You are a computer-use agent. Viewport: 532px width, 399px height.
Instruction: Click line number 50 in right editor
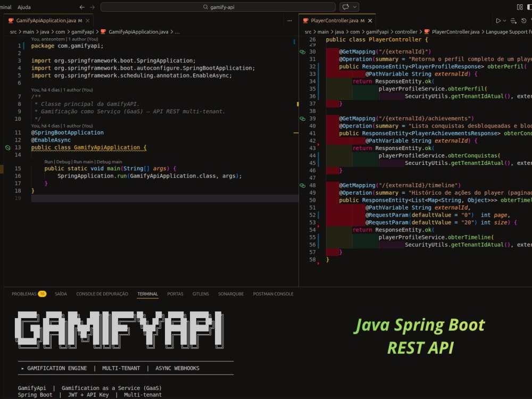click(x=312, y=201)
